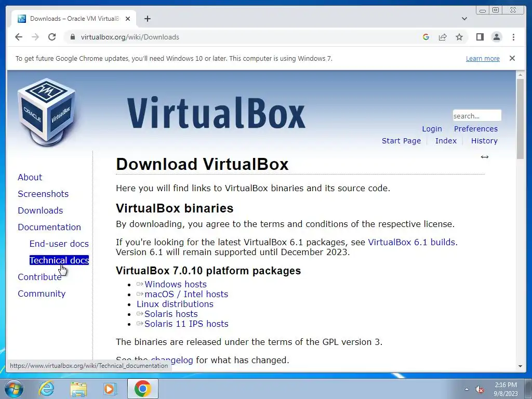This screenshot has height=399, width=532.
Task: Click the muted volume tray icon
Action: click(480, 390)
